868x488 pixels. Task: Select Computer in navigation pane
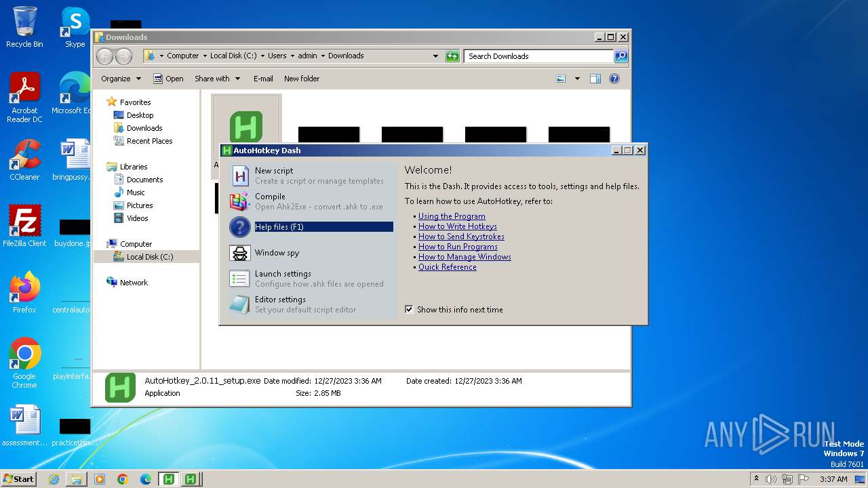pos(136,244)
